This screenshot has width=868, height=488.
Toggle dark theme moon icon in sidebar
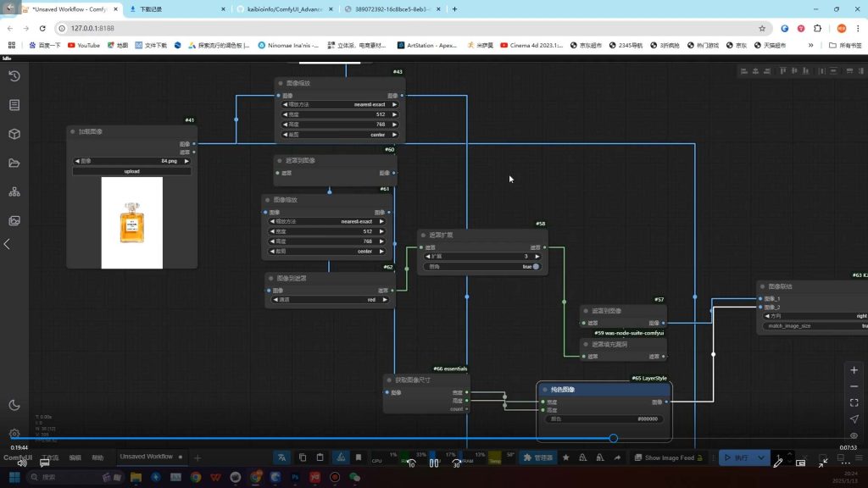point(14,405)
